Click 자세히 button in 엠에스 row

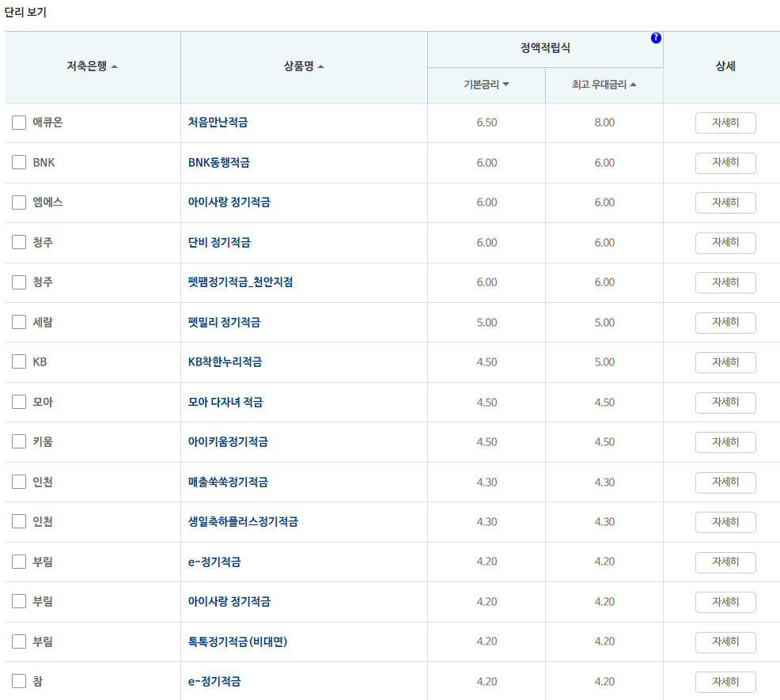pos(725,202)
